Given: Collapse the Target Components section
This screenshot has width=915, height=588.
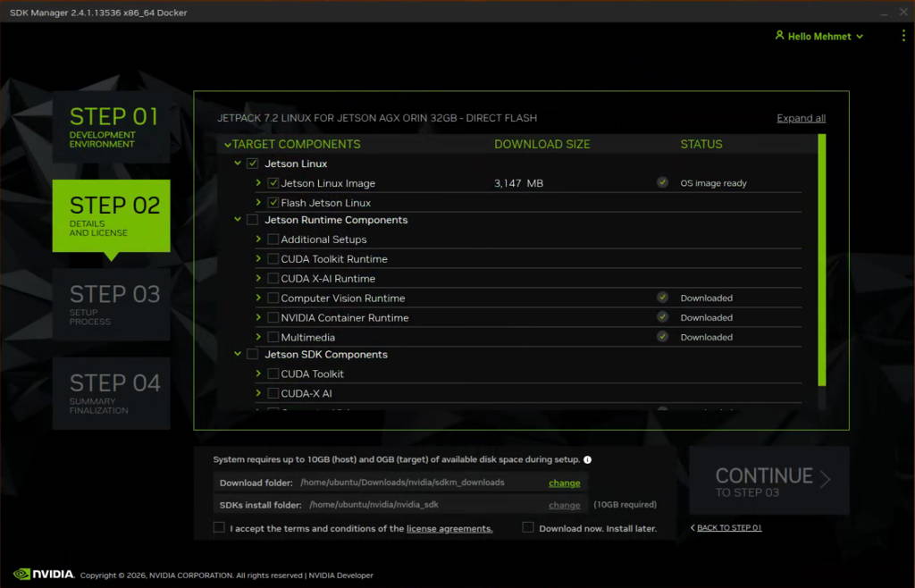Looking at the screenshot, I should tap(228, 144).
